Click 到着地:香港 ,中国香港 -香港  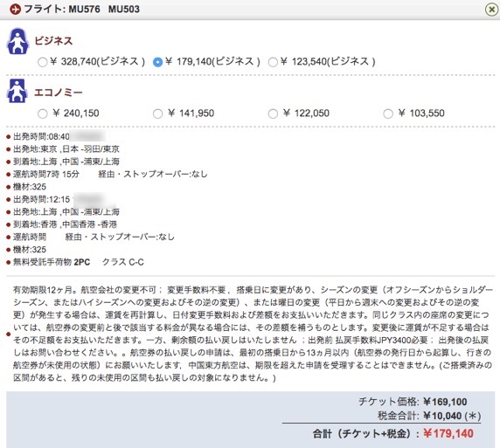point(66,224)
